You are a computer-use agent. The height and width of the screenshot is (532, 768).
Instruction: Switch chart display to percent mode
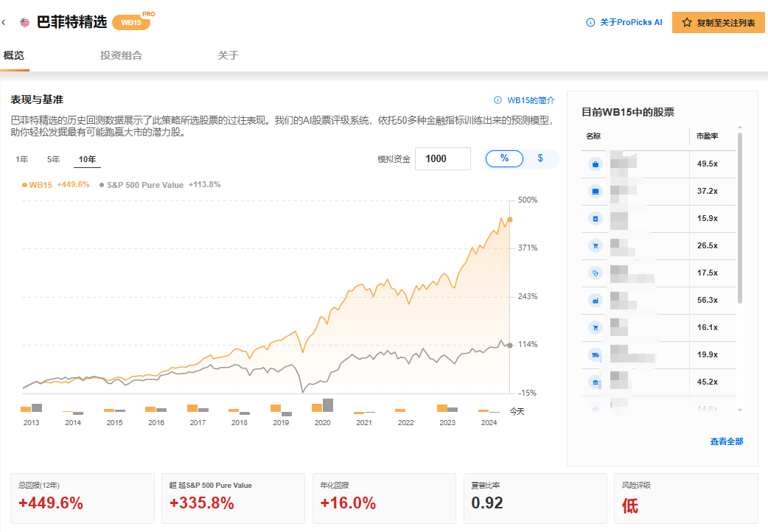[504, 158]
